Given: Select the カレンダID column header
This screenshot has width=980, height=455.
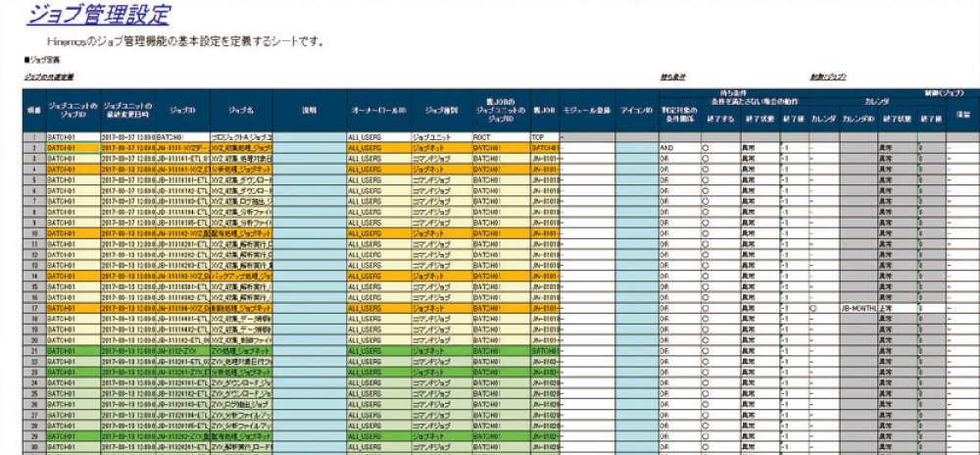Looking at the screenshot, I should point(858,118).
